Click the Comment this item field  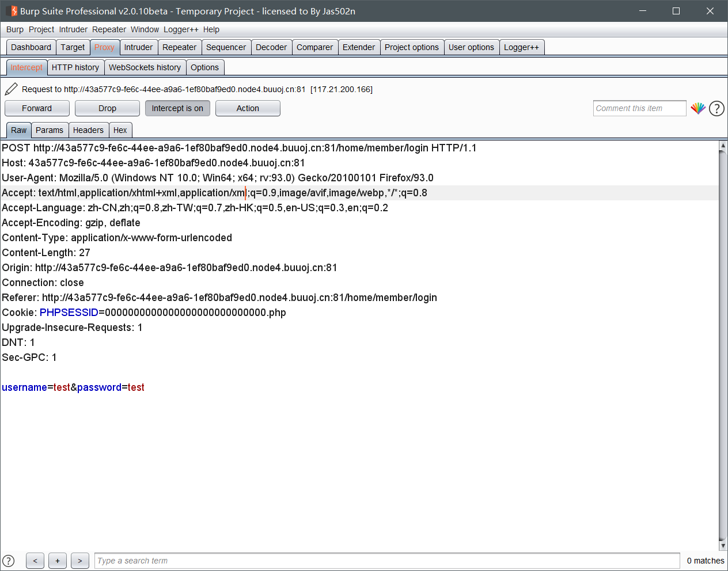point(639,108)
